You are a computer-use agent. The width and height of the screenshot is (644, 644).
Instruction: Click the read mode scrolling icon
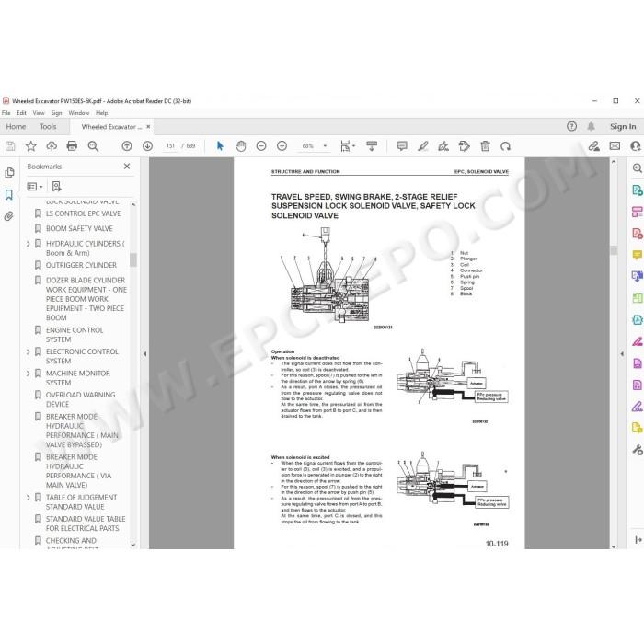point(372,145)
